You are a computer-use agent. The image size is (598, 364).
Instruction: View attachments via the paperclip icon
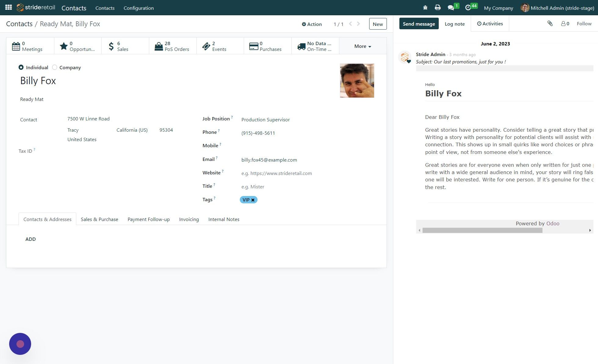click(550, 23)
